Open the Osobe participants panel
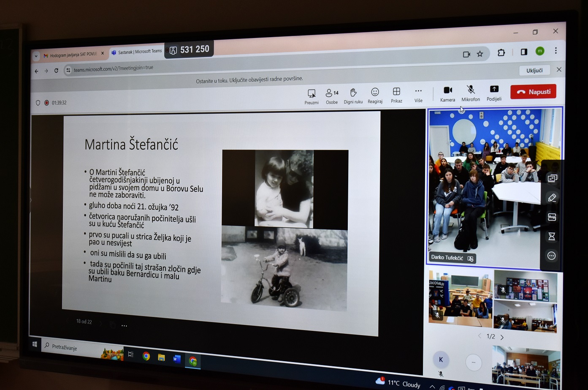The height and width of the screenshot is (390, 588). [332, 93]
